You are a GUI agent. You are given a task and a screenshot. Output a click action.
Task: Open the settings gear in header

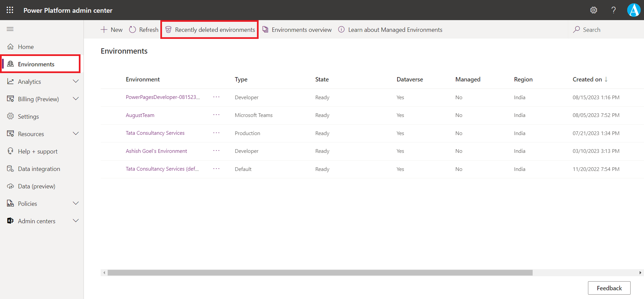pos(594,10)
